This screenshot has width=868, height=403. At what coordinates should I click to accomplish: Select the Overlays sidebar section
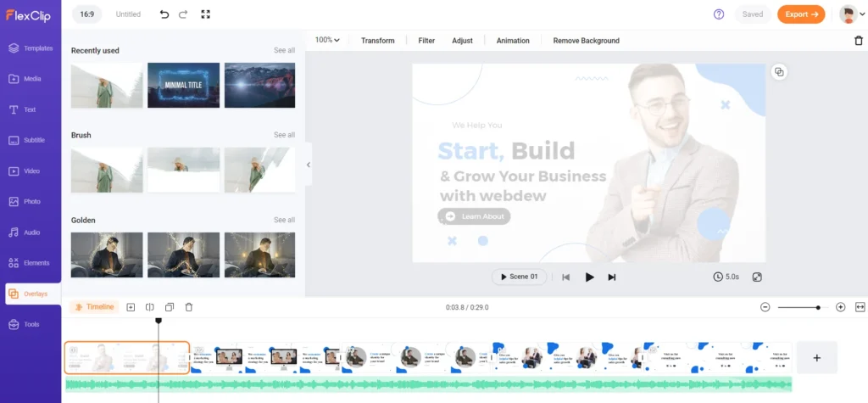[x=33, y=294]
